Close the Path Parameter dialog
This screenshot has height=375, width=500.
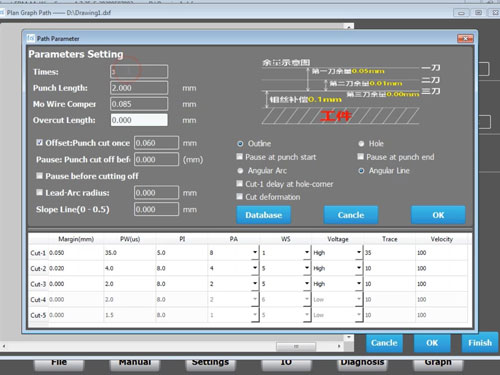[465, 39]
